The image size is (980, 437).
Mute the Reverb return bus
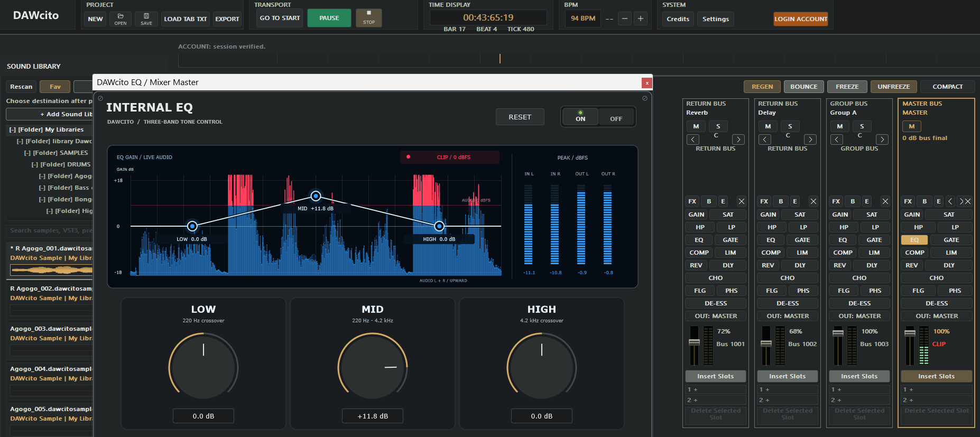tap(696, 126)
